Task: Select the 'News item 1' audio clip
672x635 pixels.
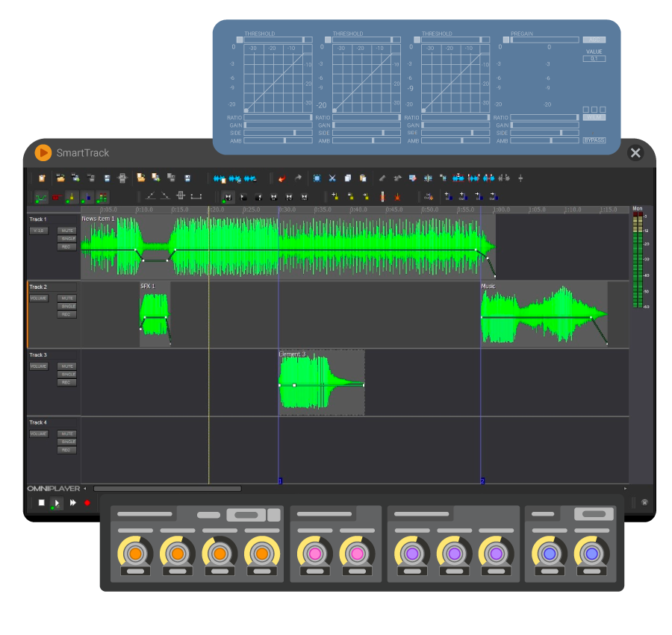Action: 288,247
